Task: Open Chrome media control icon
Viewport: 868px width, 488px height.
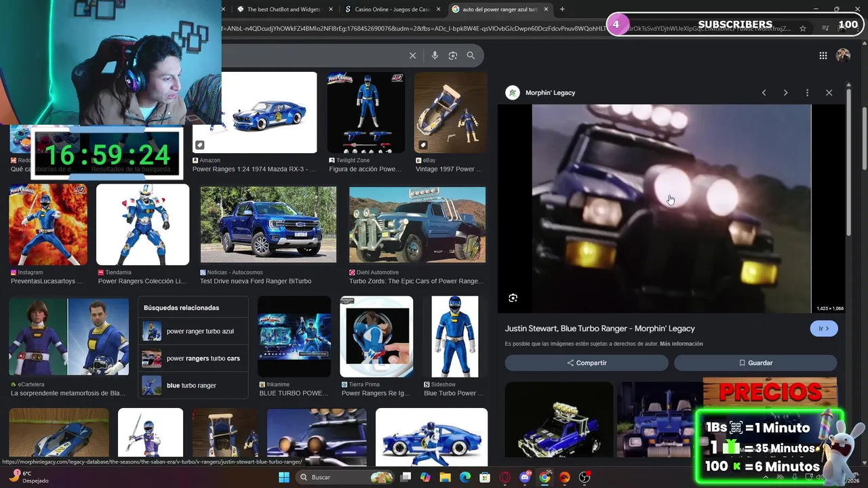Action: pyautogui.click(x=825, y=28)
